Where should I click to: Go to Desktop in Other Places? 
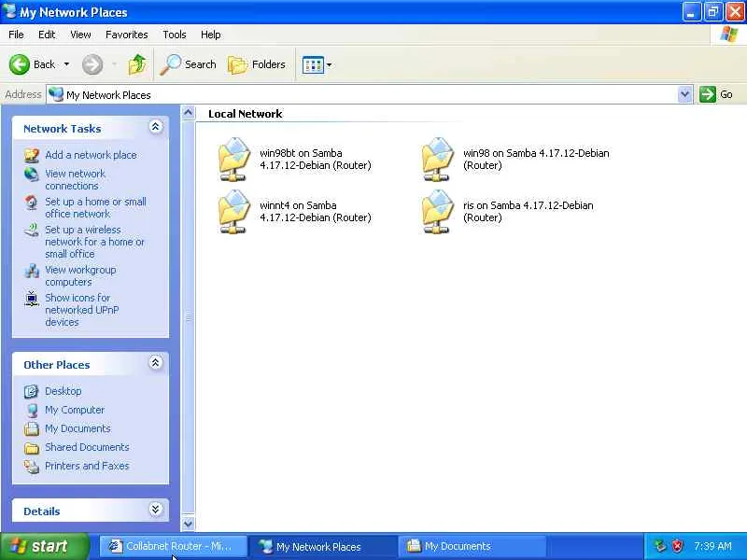tap(63, 391)
